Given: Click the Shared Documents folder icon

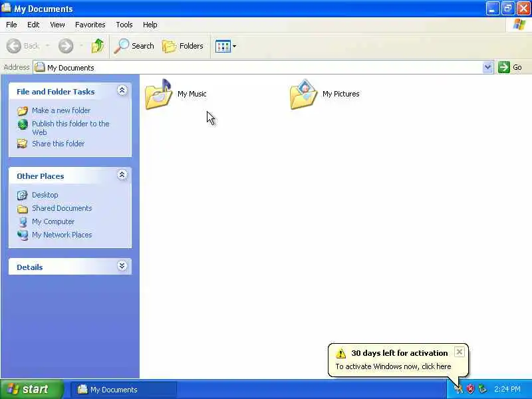Looking at the screenshot, I should [x=23, y=209].
